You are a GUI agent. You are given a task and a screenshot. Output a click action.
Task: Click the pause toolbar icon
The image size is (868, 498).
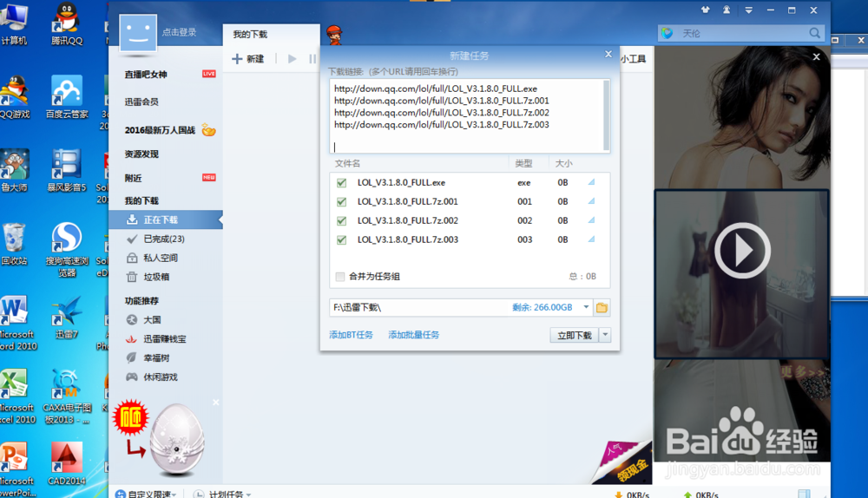(x=312, y=59)
